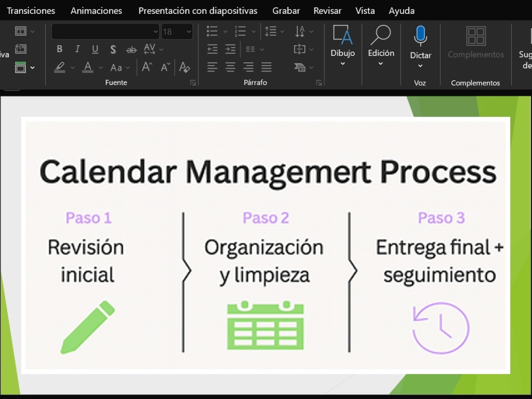Open align text options
532x399 pixels.
(304, 49)
